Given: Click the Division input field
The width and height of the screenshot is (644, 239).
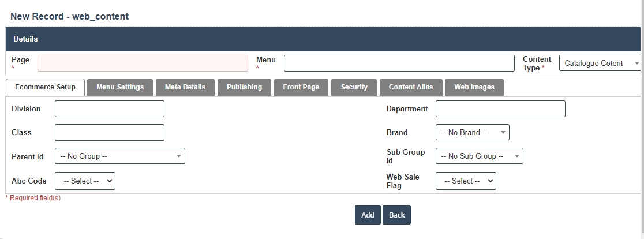Looking at the screenshot, I should click(x=110, y=109).
